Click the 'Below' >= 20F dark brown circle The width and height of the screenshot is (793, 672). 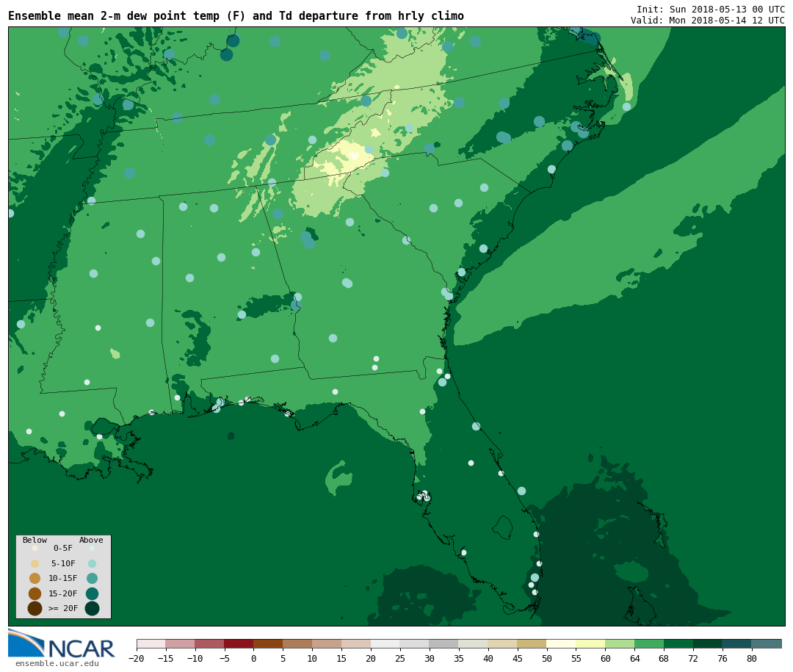tap(35, 608)
